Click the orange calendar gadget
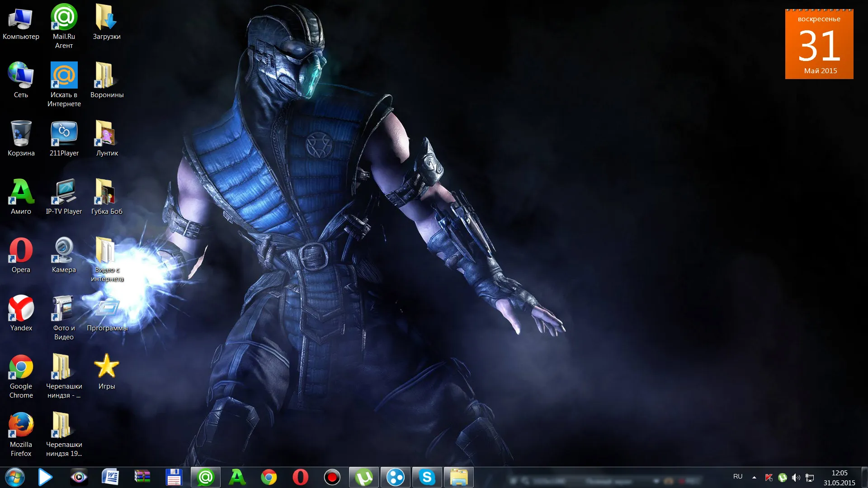The width and height of the screenshot is (868, 488). pyautogui.click(x=819, y=44)
